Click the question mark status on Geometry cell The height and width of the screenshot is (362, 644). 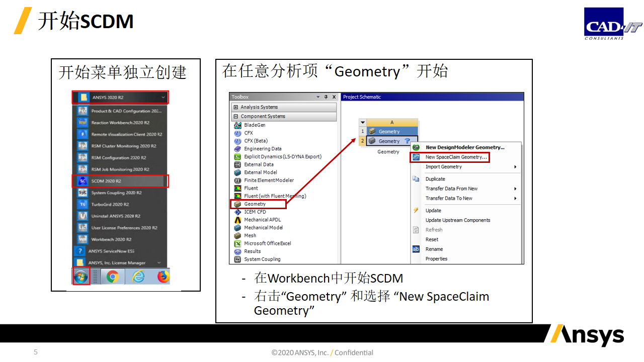coord(408,141)
